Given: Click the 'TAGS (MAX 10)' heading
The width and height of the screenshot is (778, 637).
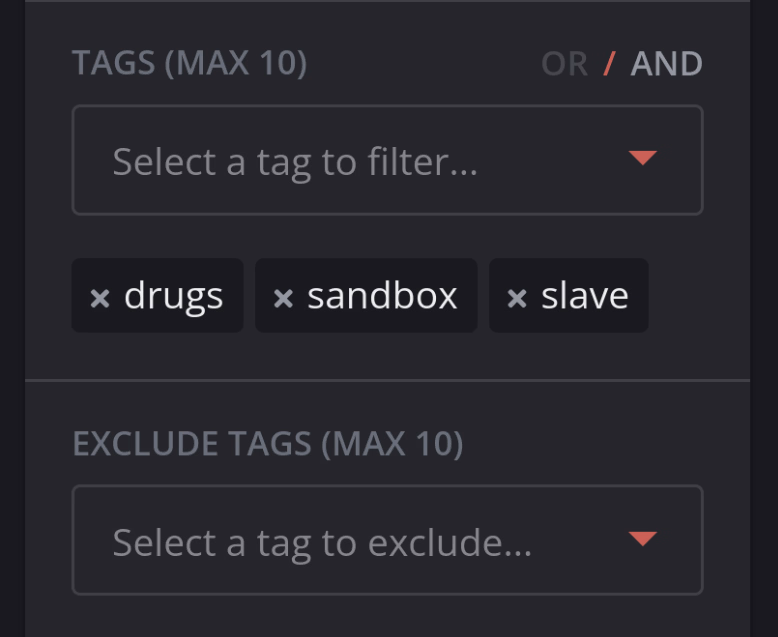Looking at the screenshot, I should pyautogui.click(x=189, y=64).
